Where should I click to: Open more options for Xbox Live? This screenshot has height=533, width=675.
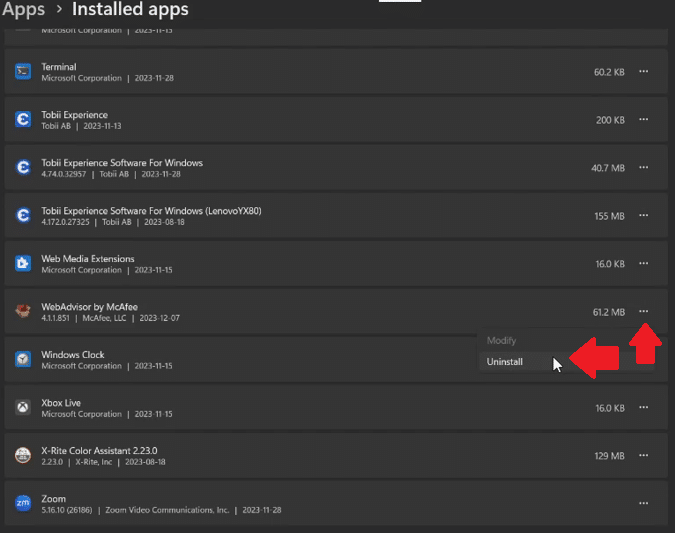pyautogui.click(x=644, y=407)
